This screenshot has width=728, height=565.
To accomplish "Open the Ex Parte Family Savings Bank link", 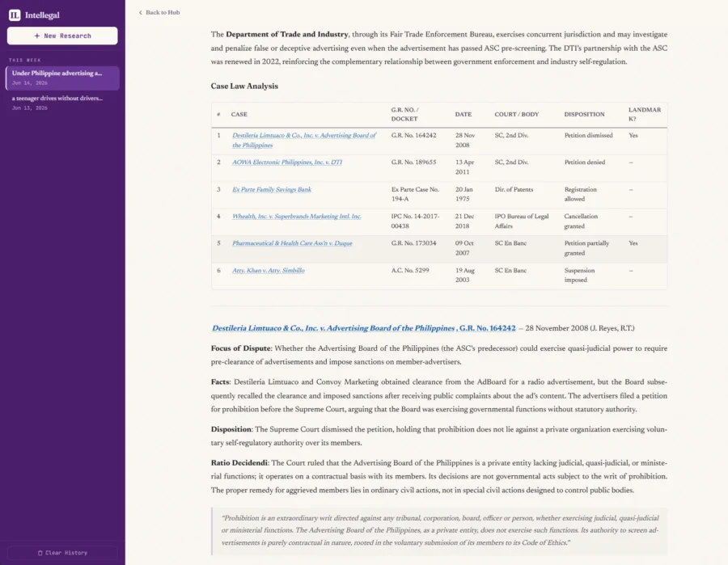I will click(x=272, y=189).
